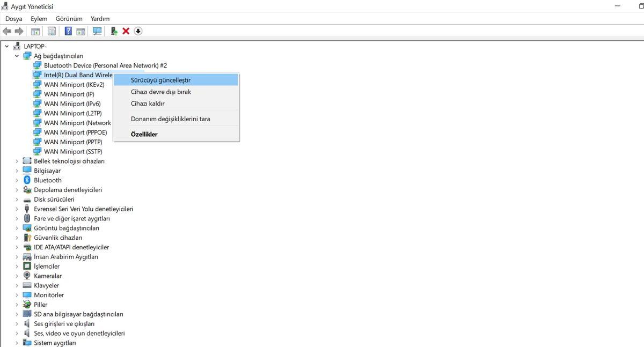Expand the Bluetooth category
The image size is (644, 347).
pos(17,180)
